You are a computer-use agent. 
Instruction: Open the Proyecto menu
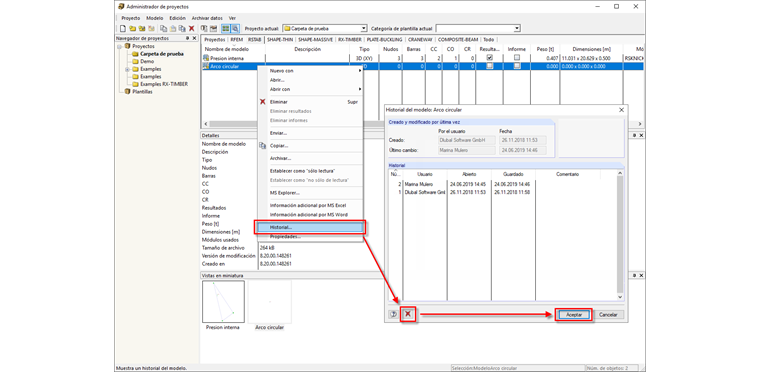pyautogui.click(x=130, y=18)
